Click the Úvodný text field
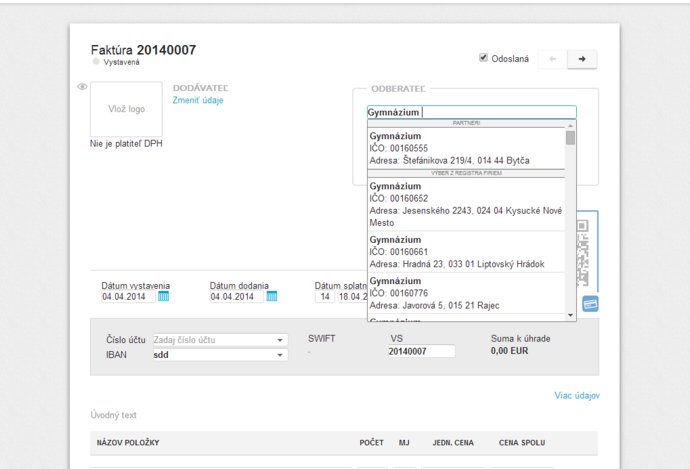 pyautogui.click(x=114, y=415)
